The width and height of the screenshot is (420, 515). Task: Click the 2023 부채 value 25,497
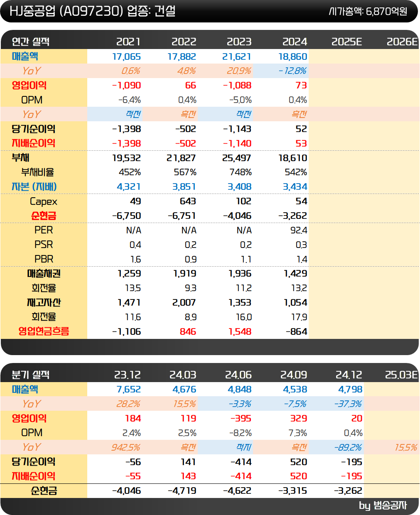click(x=237, y=158)
